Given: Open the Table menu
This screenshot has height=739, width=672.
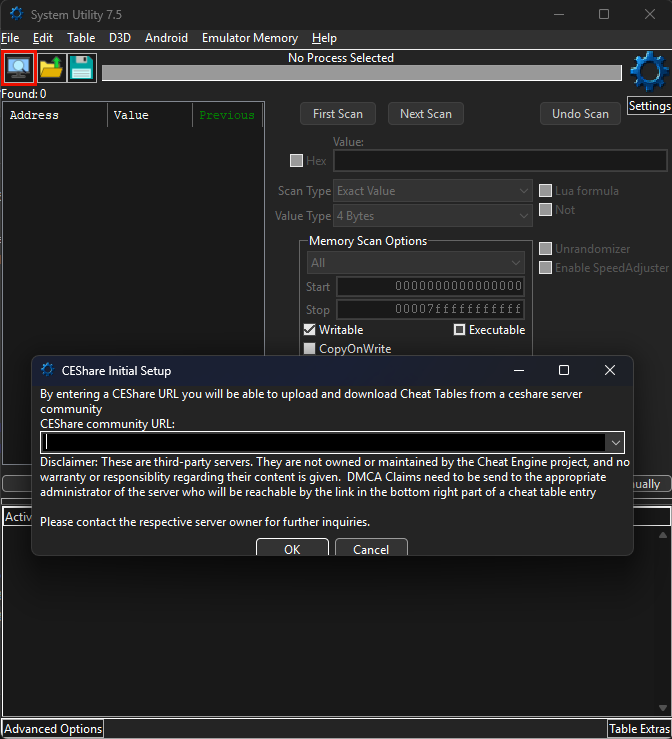Looking at the screenshot, I should click(81, 38).
